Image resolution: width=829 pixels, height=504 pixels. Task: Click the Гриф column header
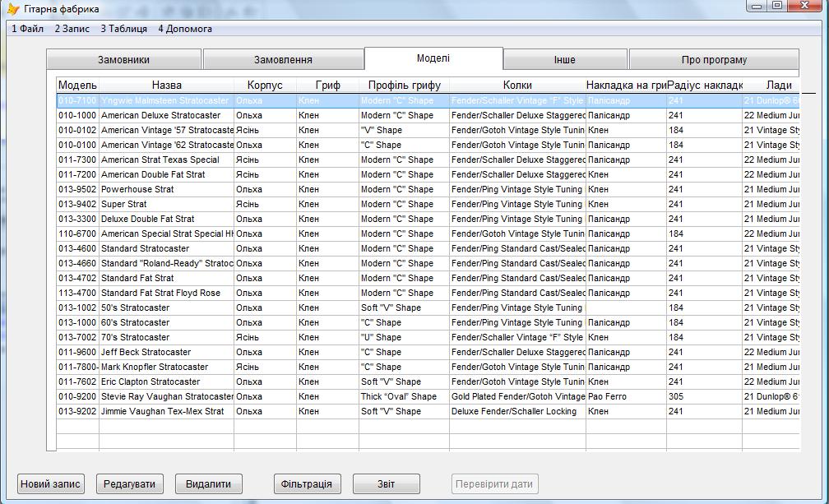[x=328, y=85]
